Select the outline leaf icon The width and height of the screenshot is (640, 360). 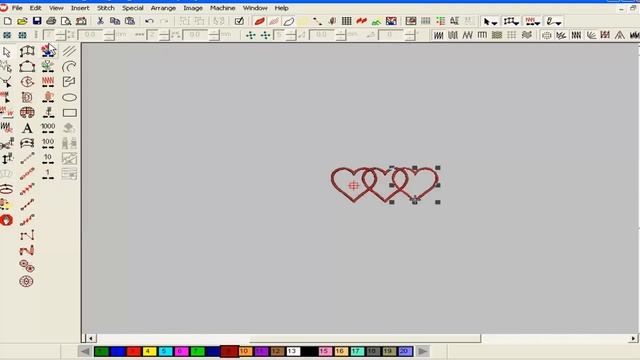click(x=289, y=21)
